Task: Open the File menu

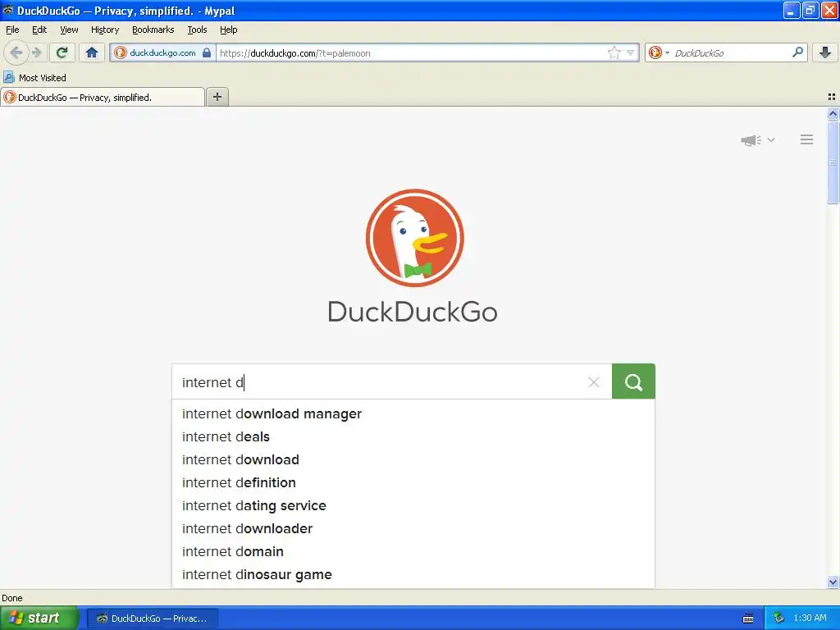Action: tap(12, 30)
